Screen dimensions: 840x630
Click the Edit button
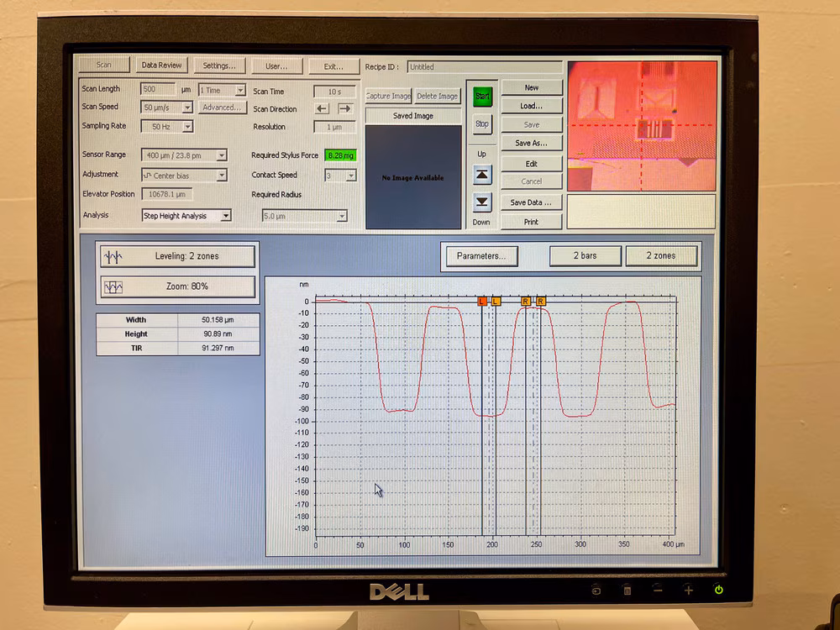(x=532, y=164)
